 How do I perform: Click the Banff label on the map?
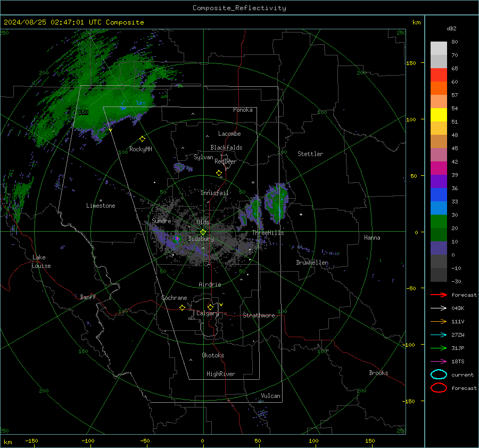point(88,297)
